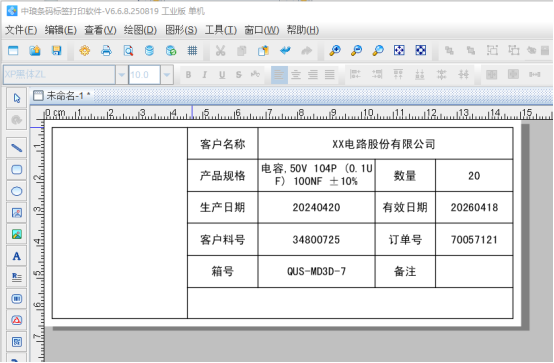Open the 绘图(D) menu
The image size is (554, 363).
[140, 30]
